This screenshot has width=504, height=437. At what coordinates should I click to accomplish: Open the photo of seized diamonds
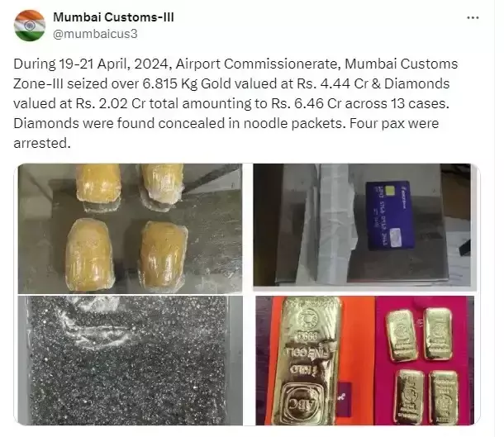[130, 360]
